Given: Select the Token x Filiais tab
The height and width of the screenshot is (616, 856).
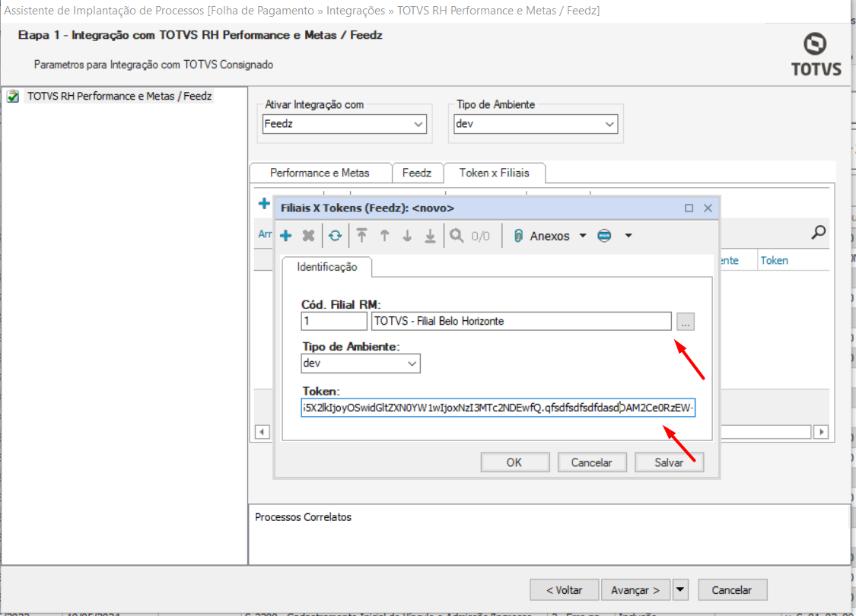Looking at the screenshot, I should (494, 173).
